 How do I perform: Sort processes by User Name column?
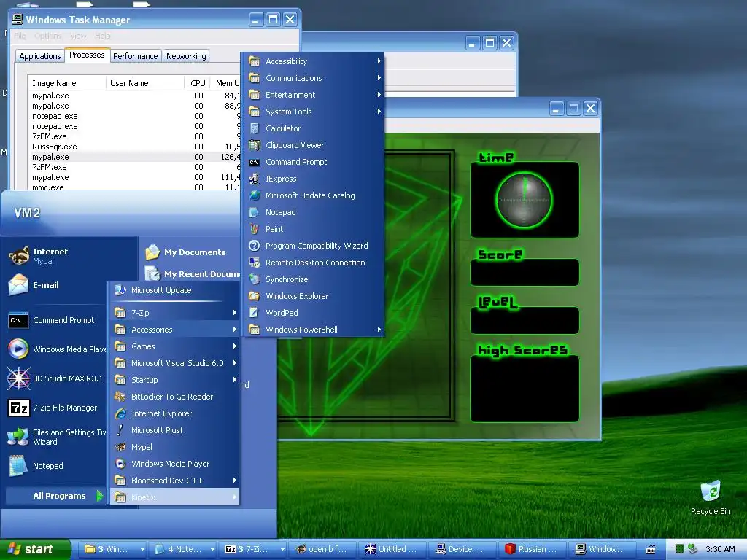pos(145,83)
